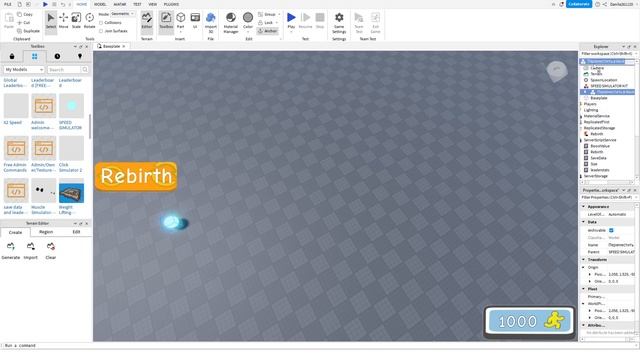Click the large Play button in ribbon

pos(291,18)
